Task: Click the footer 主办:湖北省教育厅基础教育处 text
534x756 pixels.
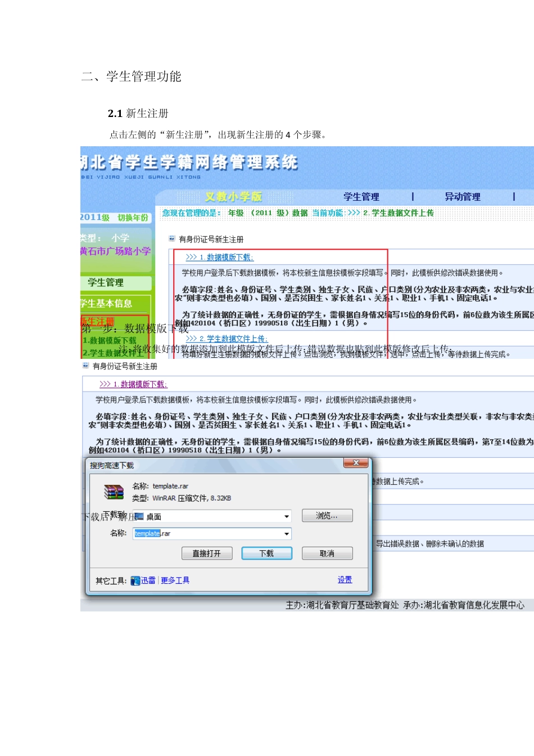Action: tap(342, 605)
